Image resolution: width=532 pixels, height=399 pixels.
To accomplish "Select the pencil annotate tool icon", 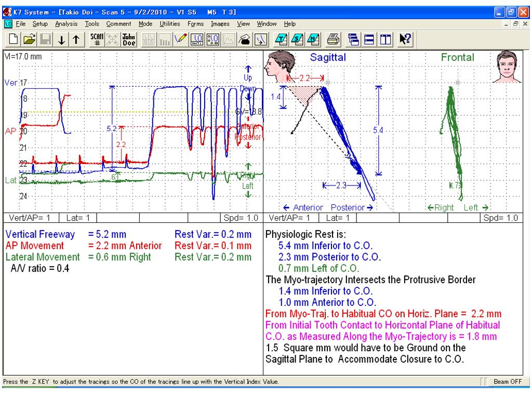I will pos(180,39).
